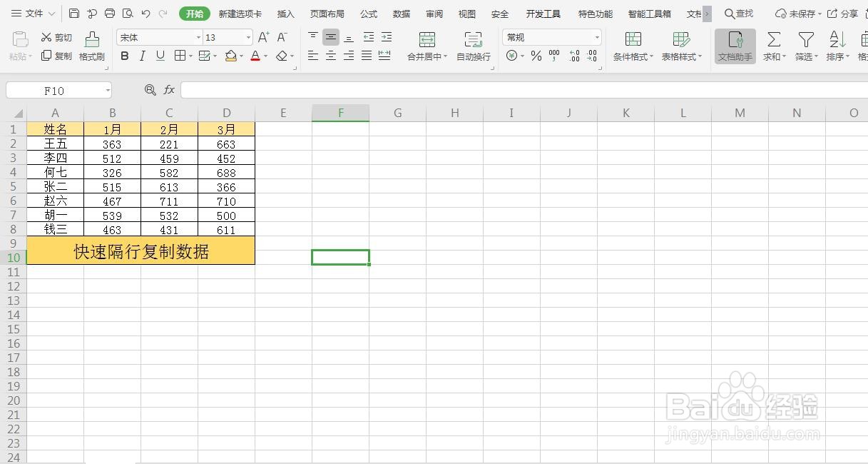Image resolution: width=868 pixels, height=464 pixels.
Task: Click the fx insert function button
Action: pos(169,90)
